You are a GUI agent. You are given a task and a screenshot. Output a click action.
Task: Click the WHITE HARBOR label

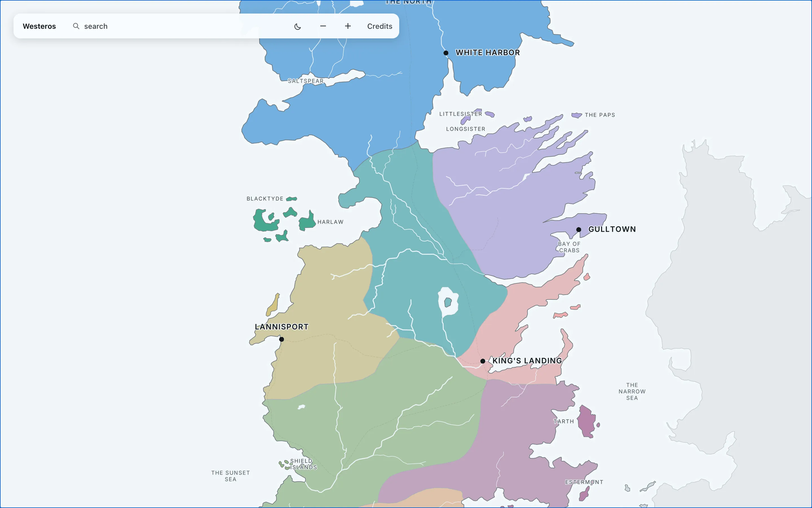(487, 52)
